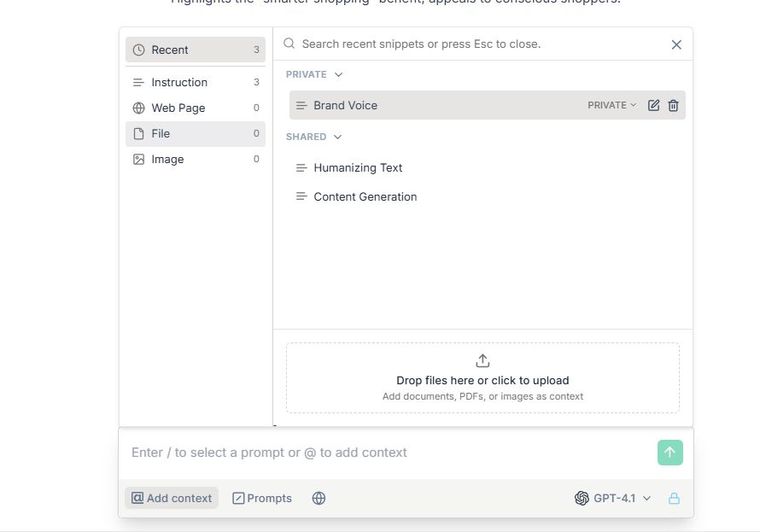
Task: Switch to the Image category
Action: (196, 160)
